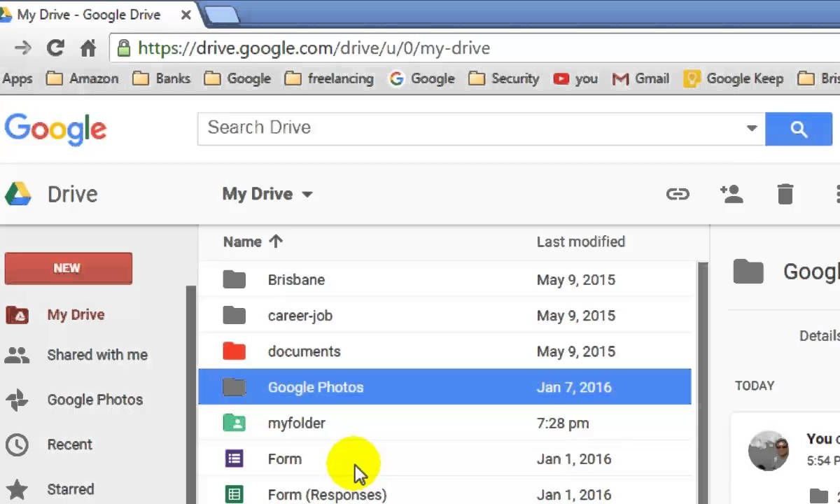Open the Details tab in side panel
Image resolution: width=840 pixels, height=504 pixels.
click(819, 335)
